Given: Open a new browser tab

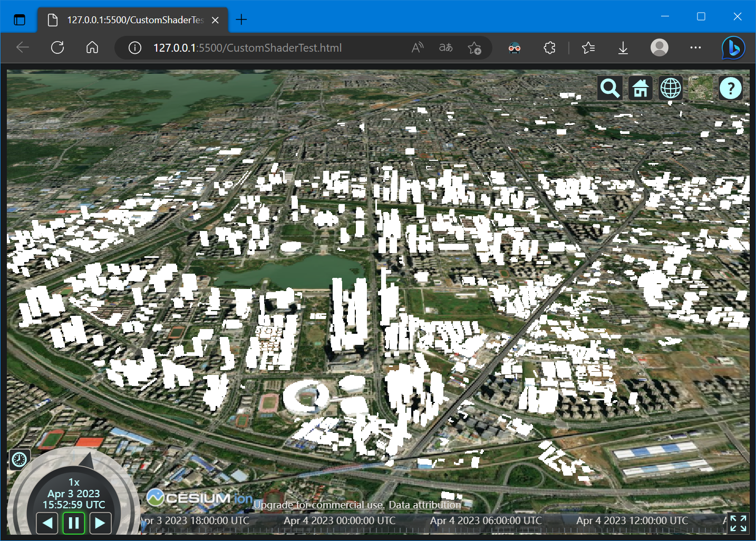Looking at the screenshot, I should point(241,20).
